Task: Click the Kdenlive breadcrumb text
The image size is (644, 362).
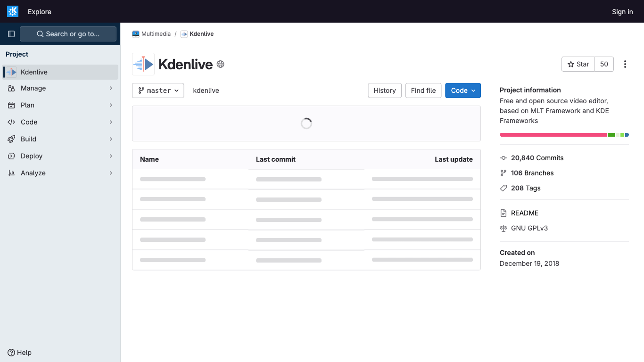Action: [202, 34]
